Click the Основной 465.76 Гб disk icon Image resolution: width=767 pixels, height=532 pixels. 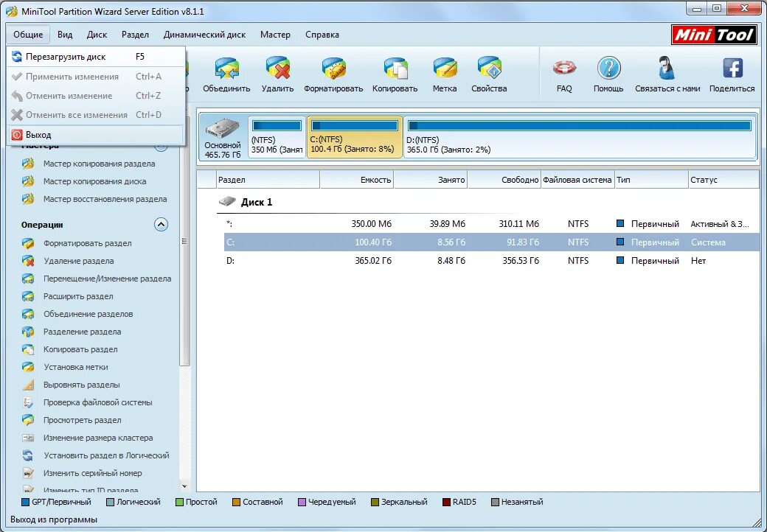[x=223, y=137]
